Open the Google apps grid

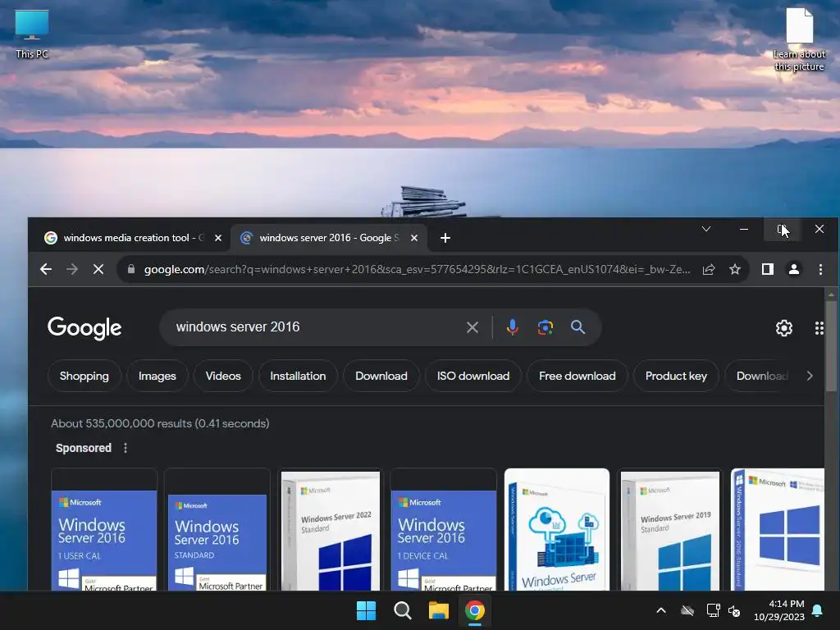pos(819,328)
